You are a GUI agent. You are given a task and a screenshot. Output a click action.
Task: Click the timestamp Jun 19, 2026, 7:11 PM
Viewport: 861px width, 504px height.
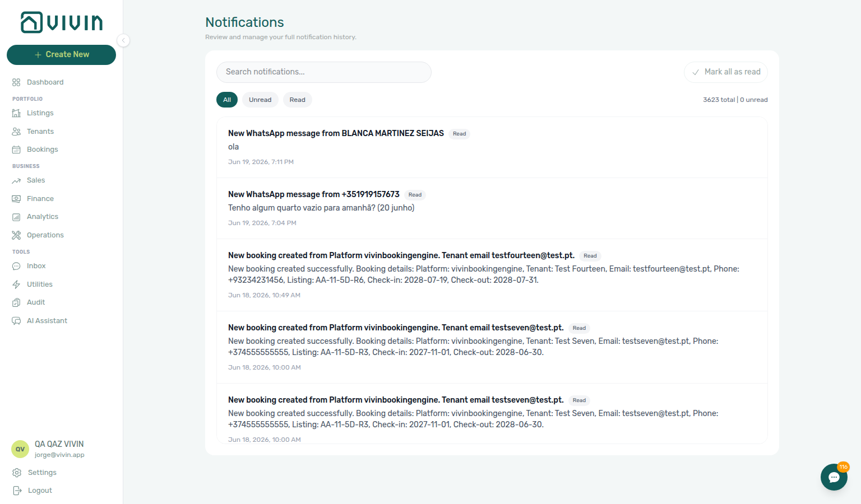261,162
